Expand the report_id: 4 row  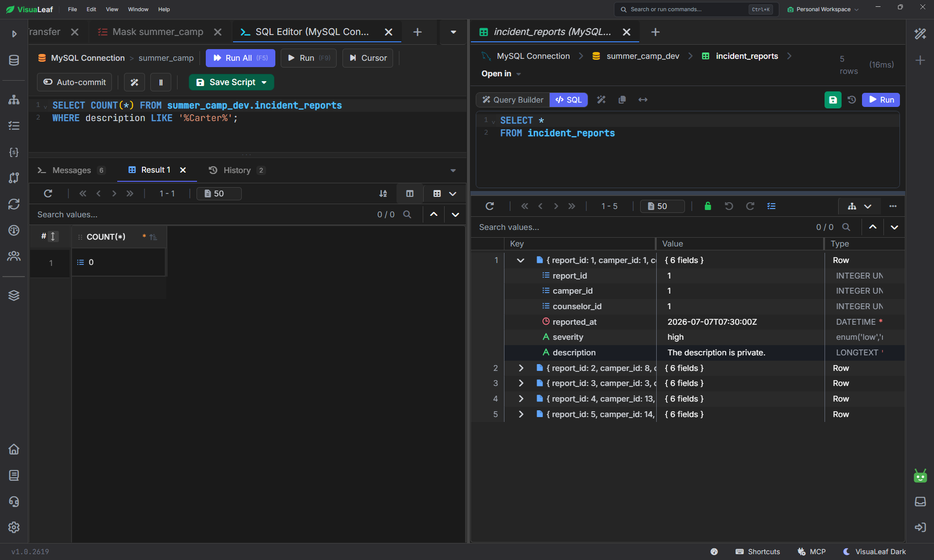(x=521, y=399)
